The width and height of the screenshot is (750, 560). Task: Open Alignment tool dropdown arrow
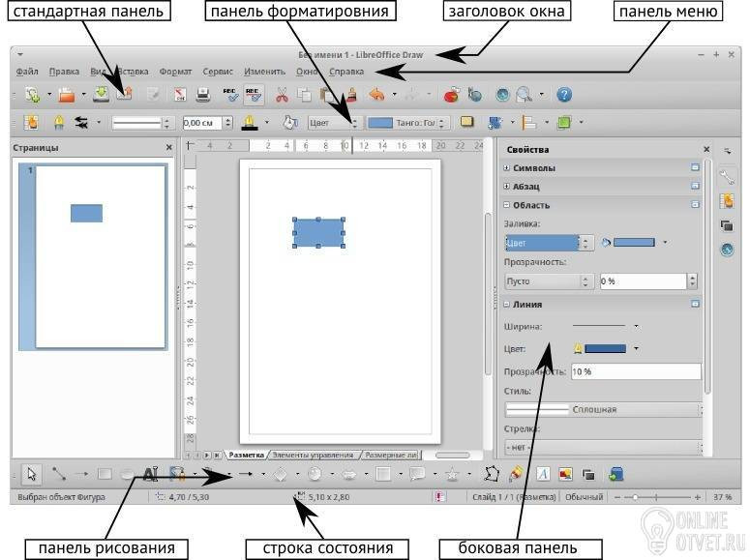coord(547,123)
